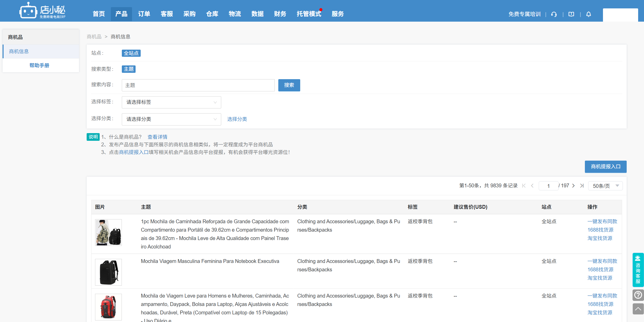
Task: Click the notification bell icon
Action: pyautogui.click(x=588, y=14)
